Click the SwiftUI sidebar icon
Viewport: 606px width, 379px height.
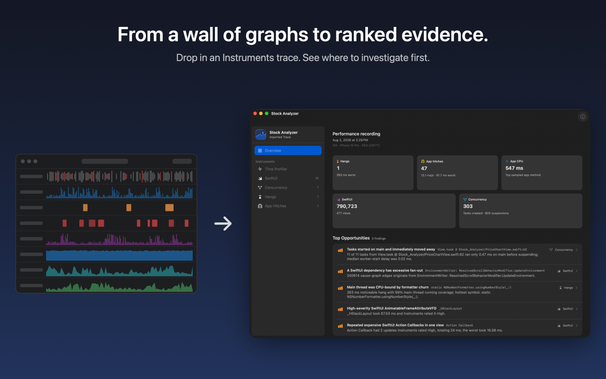coord(260,178)
